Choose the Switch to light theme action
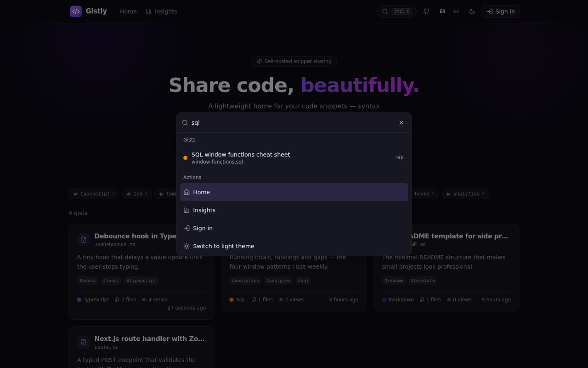The image size is (588, 368). coord(294,246)
